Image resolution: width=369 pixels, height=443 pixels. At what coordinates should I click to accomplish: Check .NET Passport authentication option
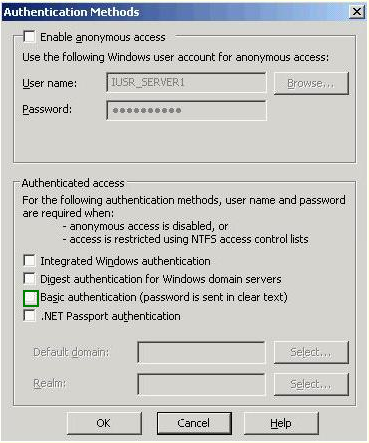29,315
